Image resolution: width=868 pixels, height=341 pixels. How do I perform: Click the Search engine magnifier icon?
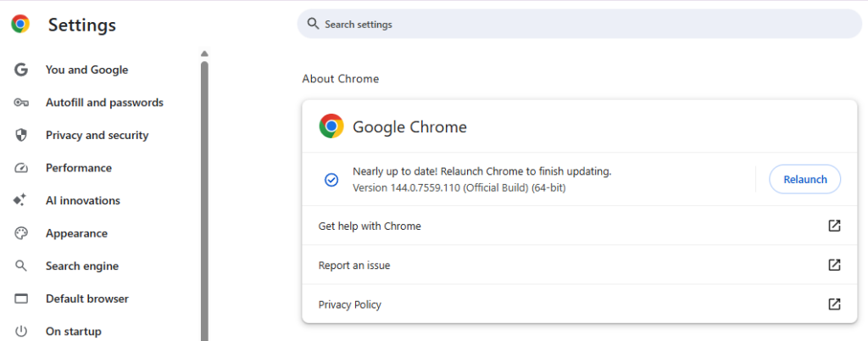pos(21,266)
